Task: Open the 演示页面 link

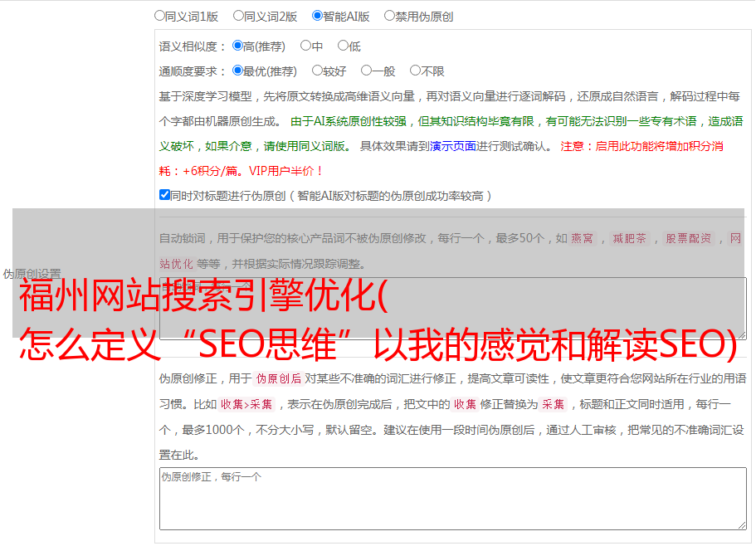Action: 453,147
